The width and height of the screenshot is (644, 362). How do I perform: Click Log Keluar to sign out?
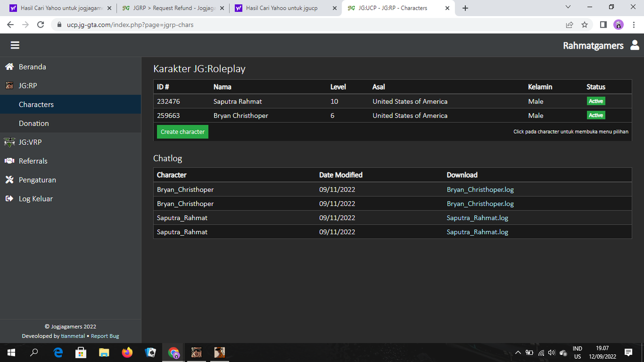coord(70,199)
